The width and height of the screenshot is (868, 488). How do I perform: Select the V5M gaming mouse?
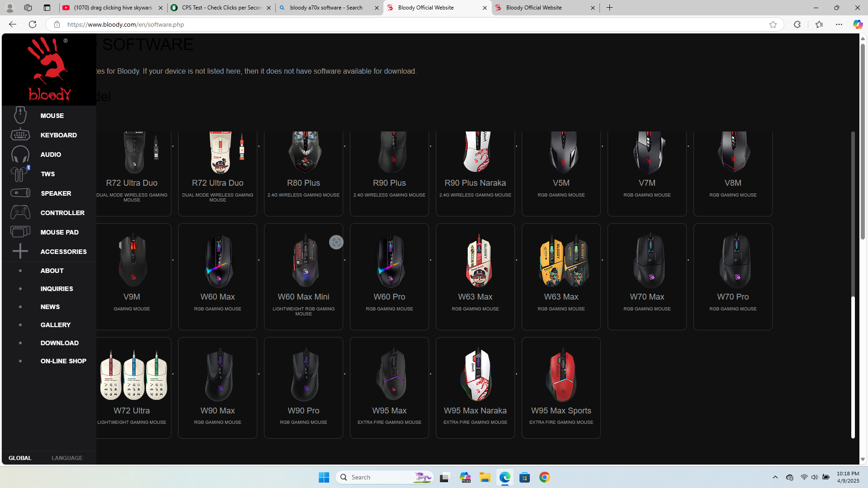pyautogui.click(x=561, y=174)
